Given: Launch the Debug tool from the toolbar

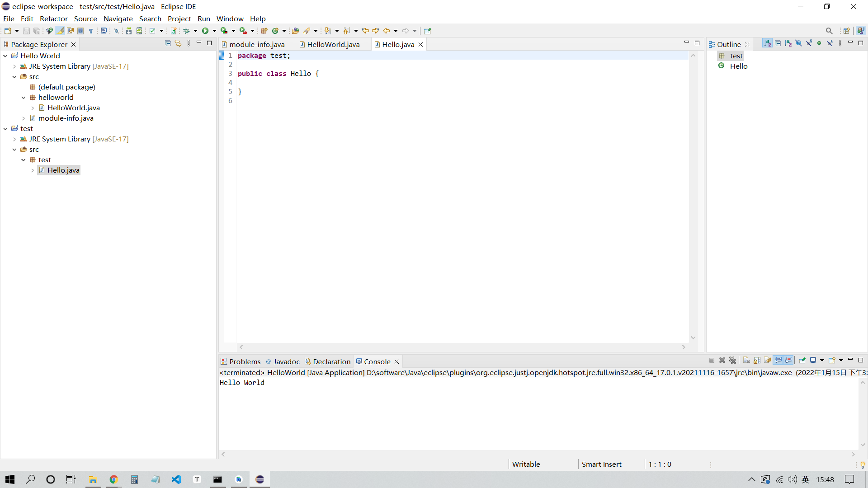Looking at the screenshot, I should click(x=187, y=30).
